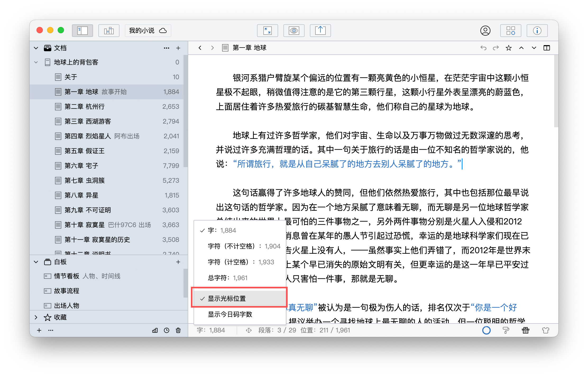Go to next document with down chevron
588x376 pixels.
point(534,48)
